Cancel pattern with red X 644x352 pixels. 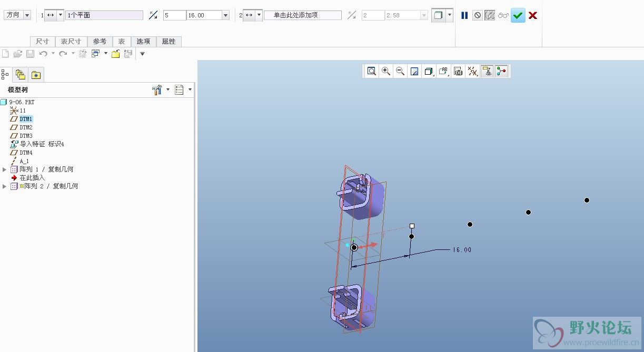(x=533, y=15)
